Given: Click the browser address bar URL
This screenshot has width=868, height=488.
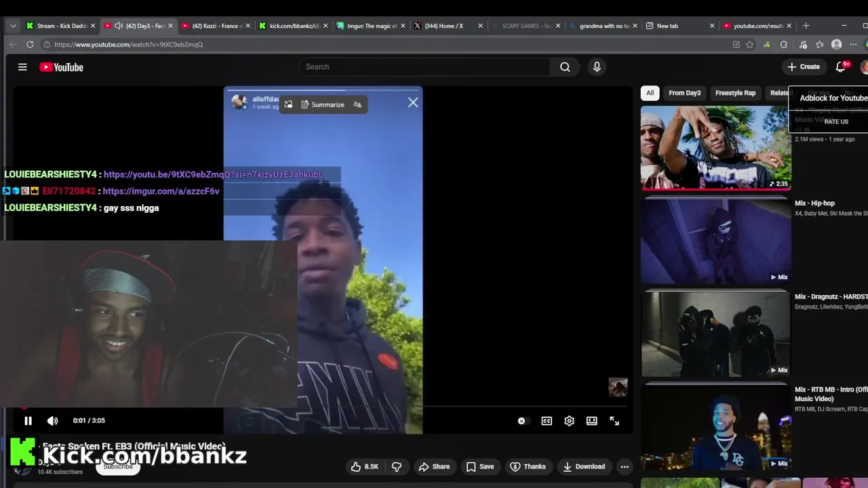Looking at the screenshot, I should 128,45.
